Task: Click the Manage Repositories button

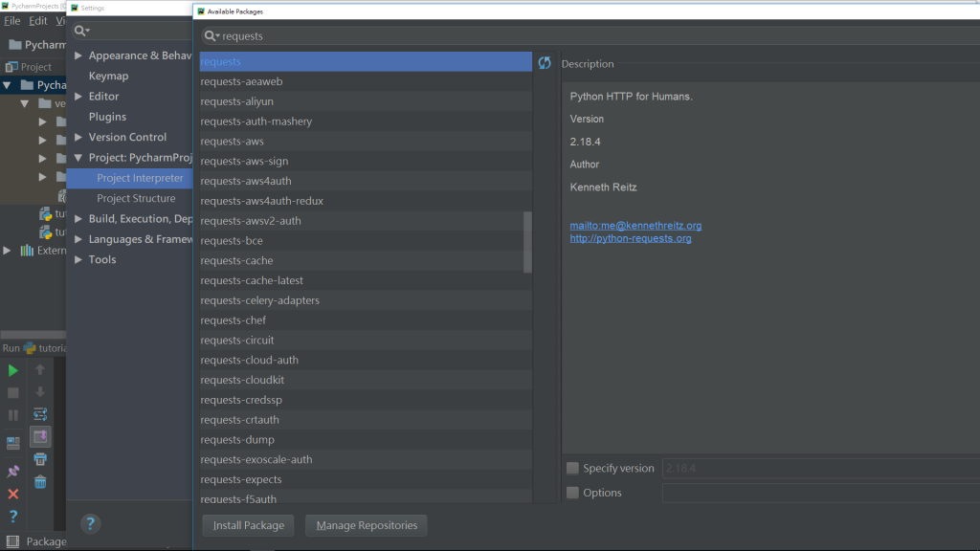Action: point(367,525)
